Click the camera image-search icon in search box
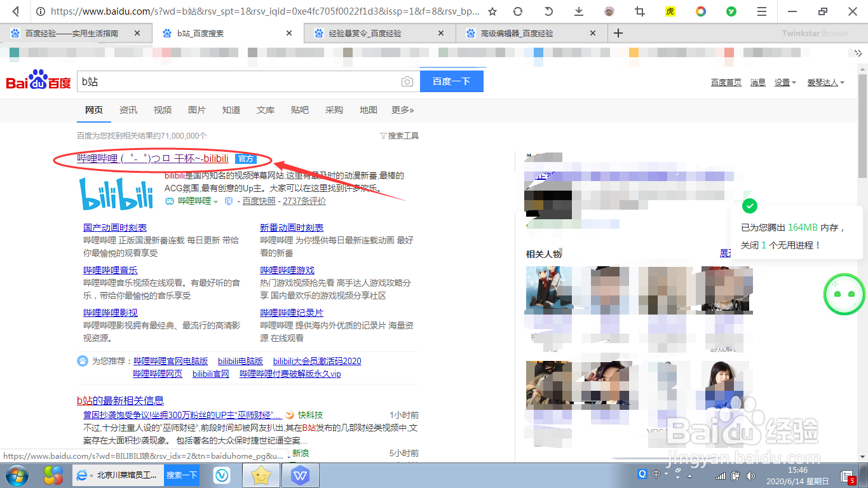868x488 pixels. coord(407,81)
